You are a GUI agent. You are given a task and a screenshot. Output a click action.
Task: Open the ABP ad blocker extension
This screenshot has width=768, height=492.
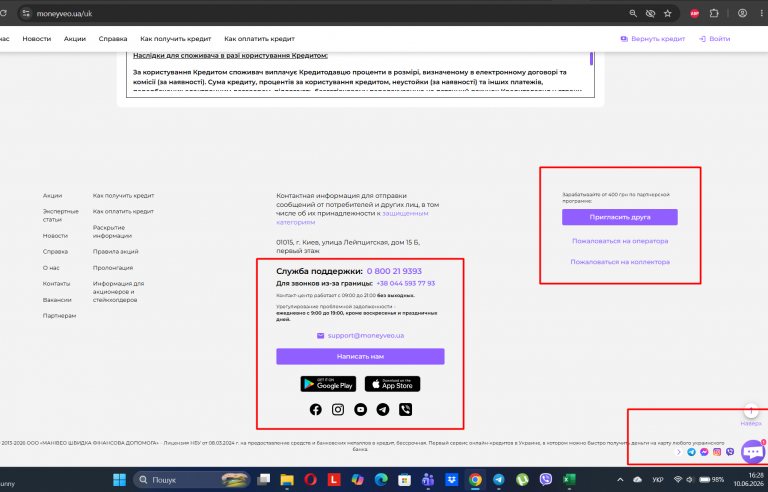[x=695, y=14]
